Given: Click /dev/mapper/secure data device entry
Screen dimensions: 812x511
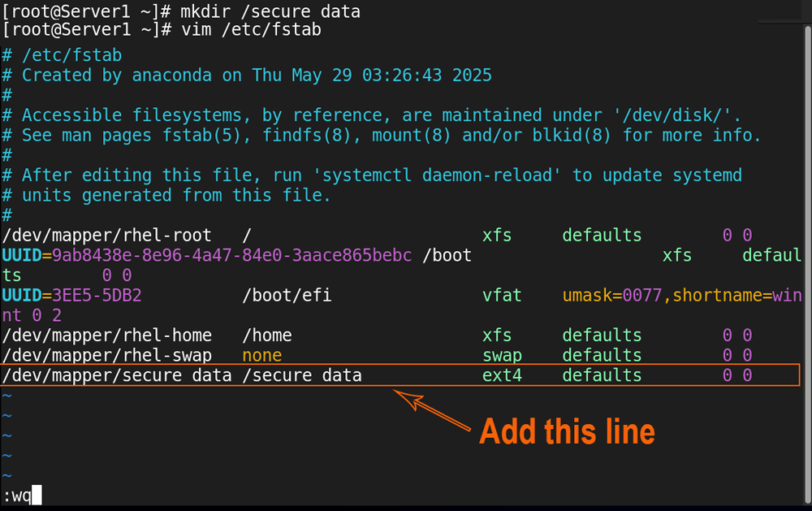Looking at the screenshot, I should click(x=116, y=375).
